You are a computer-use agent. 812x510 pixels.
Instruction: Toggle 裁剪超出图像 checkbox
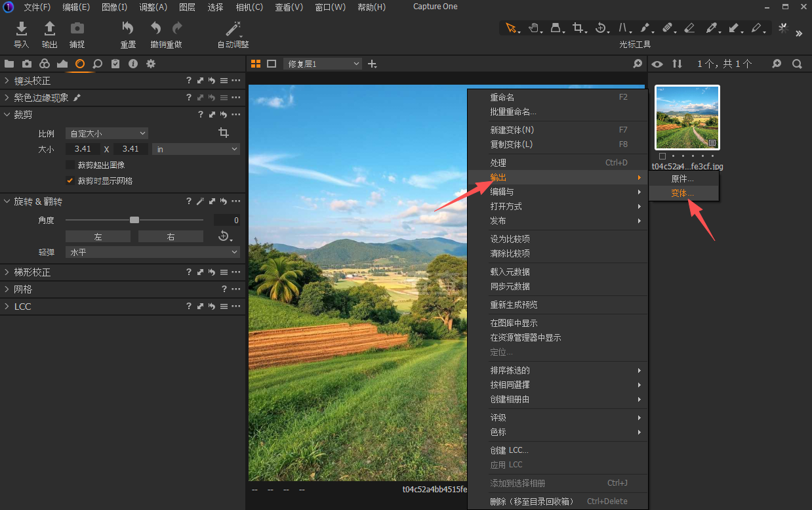70,165
